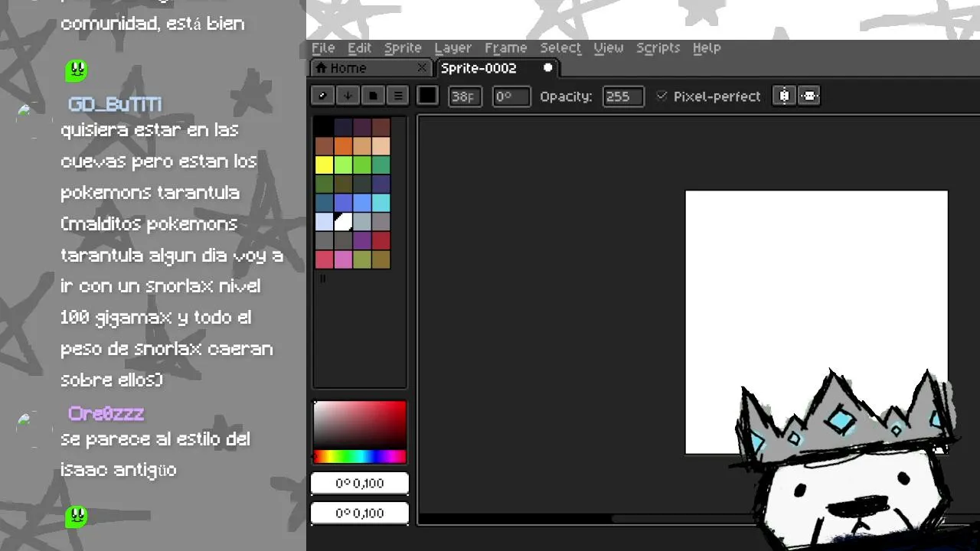The height and width of the screenshot is (551, 980).
Task: Click the Ore0zzz chat username
Action: (x=106, y=414)
